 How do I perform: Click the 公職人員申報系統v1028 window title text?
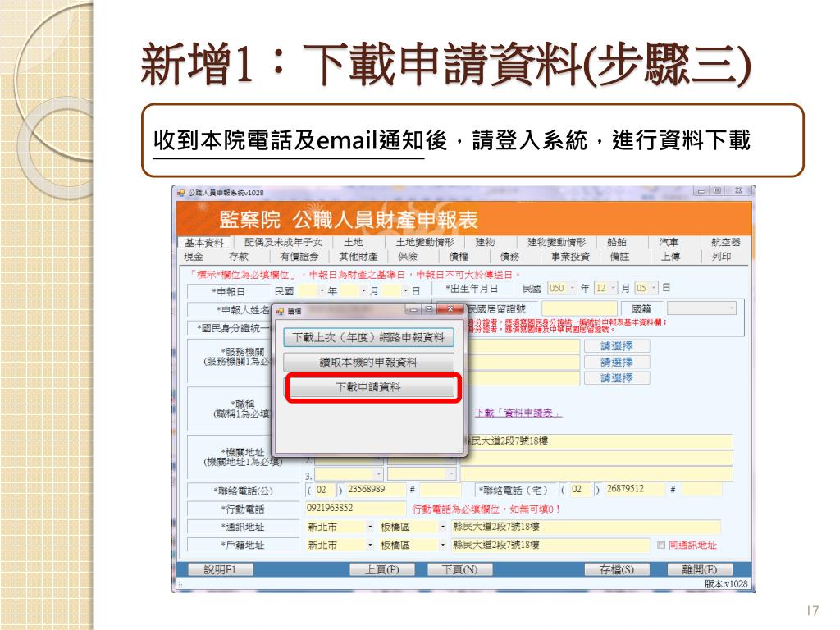pos(226,193)
